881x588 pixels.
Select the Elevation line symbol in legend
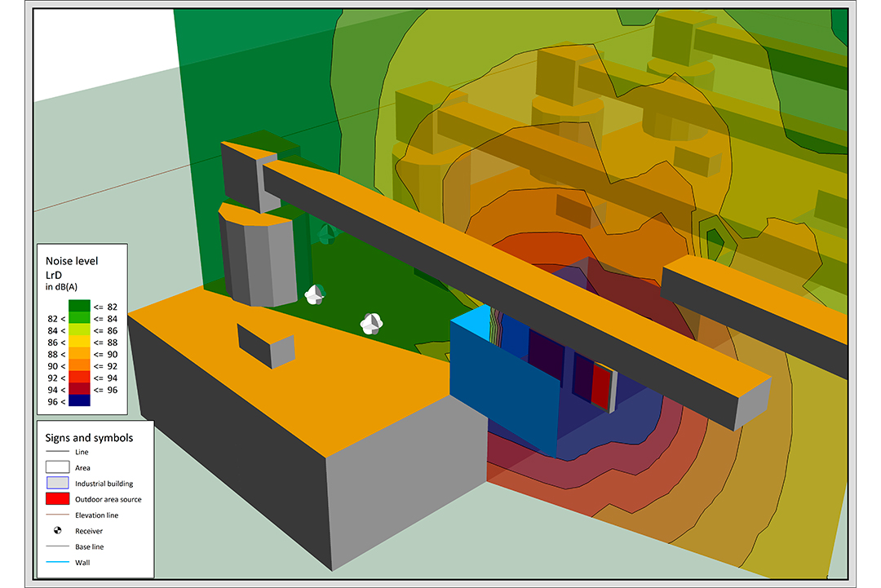(x=57, y=515)
